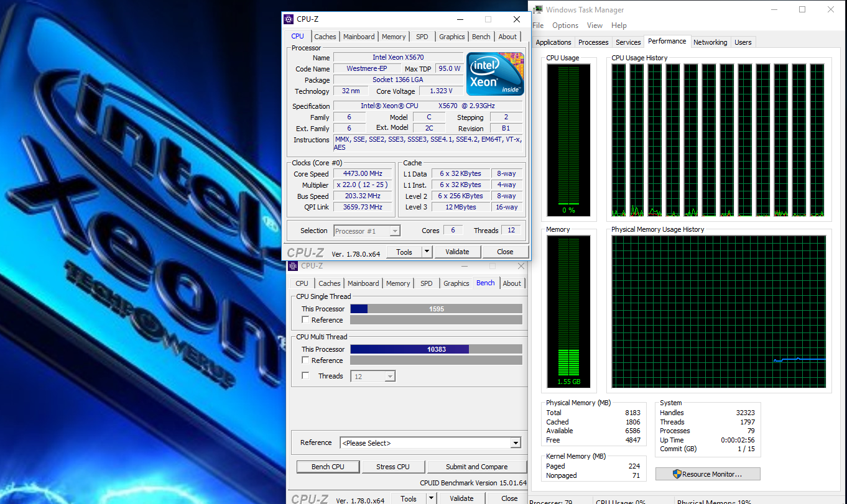The image size is (847, 504).
Task: Select CPU tab in lower Bench window
Action: pyautogui.click(x=302, y=283)
